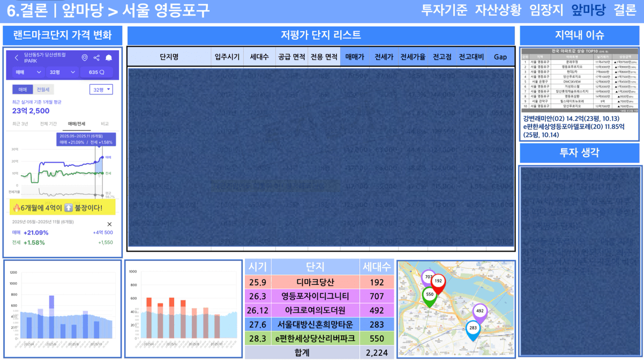Screen dimensions: 644x360
Task: Click the 투자 생각 header
Action: [580, 153]
